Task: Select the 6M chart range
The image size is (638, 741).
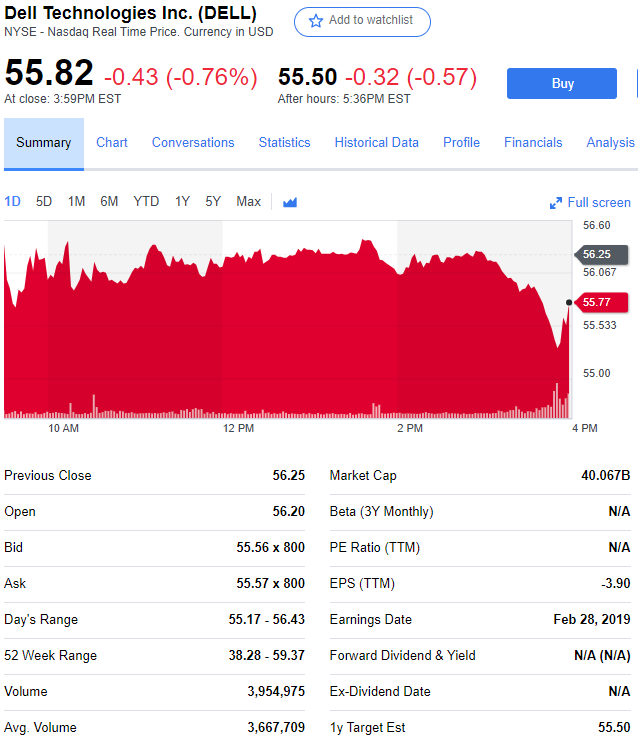Action: tap(109, 202)
